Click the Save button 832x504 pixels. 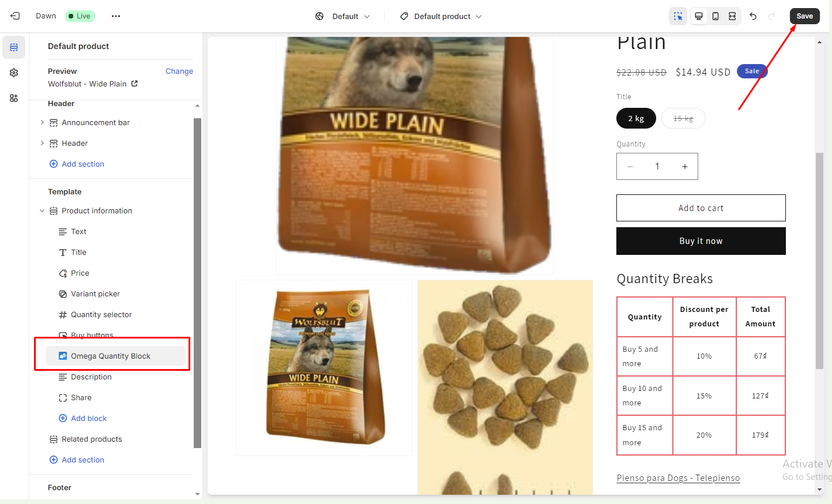[804, 16]
